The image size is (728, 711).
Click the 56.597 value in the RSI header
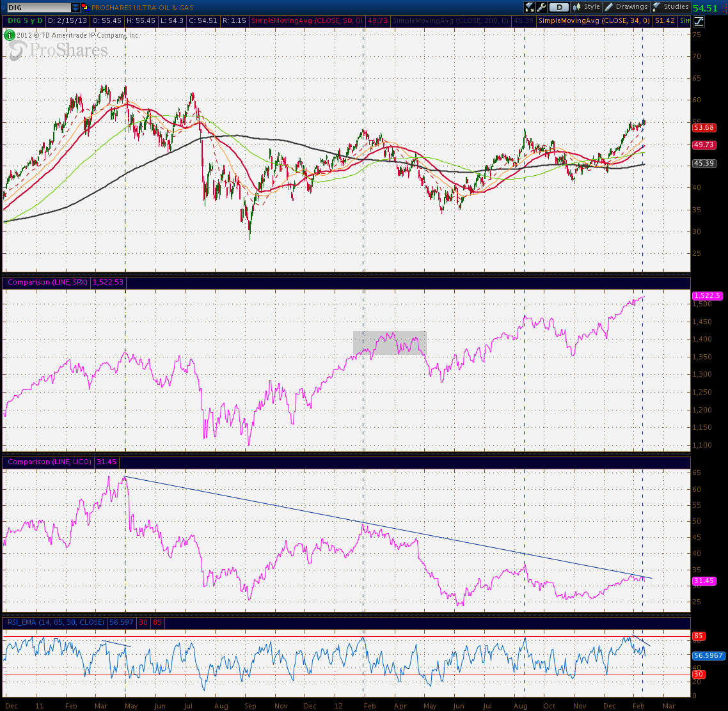click(121, 622)
